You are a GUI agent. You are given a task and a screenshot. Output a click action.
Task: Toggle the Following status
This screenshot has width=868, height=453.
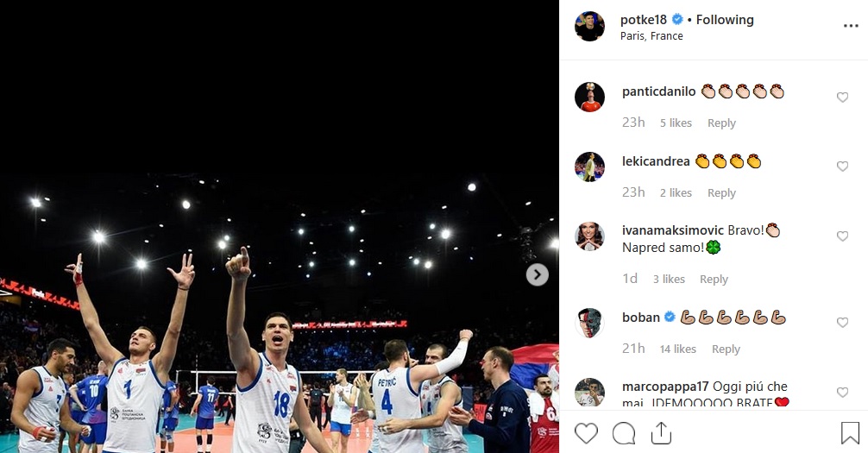(725, 20)
